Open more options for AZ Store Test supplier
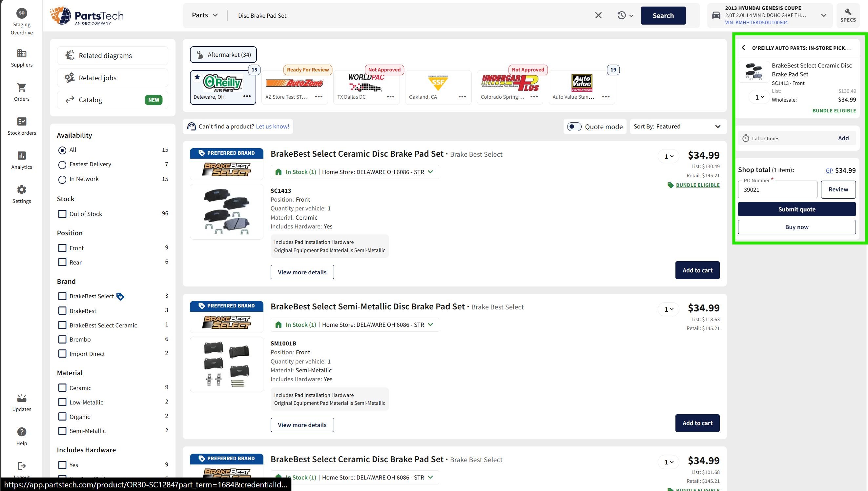This screenshot has height=491, width=868. pos(319,96)
